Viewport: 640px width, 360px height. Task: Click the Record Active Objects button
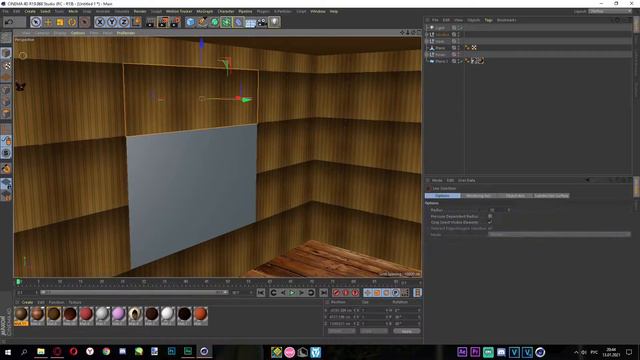[336, 292]
